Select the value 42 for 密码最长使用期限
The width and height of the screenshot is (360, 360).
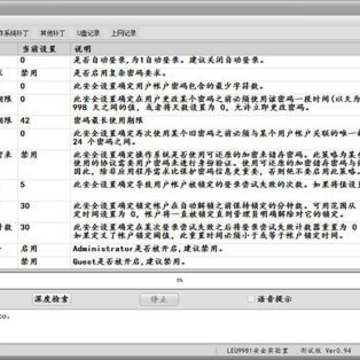click(25, 120)
